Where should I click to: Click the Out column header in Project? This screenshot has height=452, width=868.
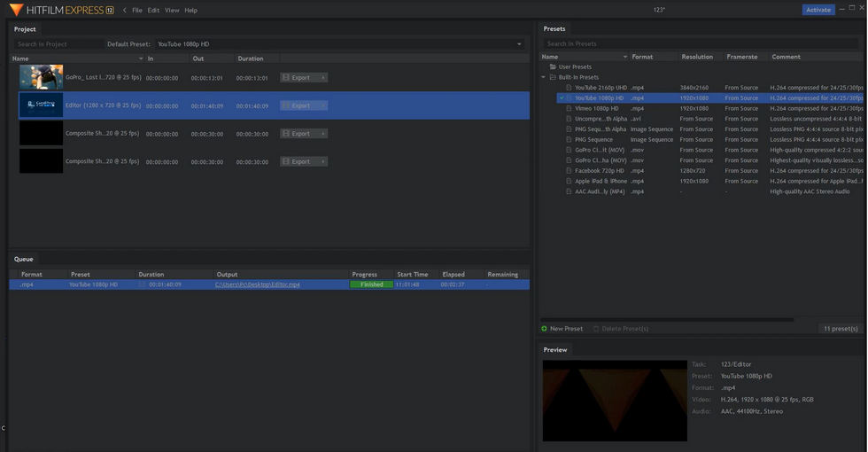[198, 58]
